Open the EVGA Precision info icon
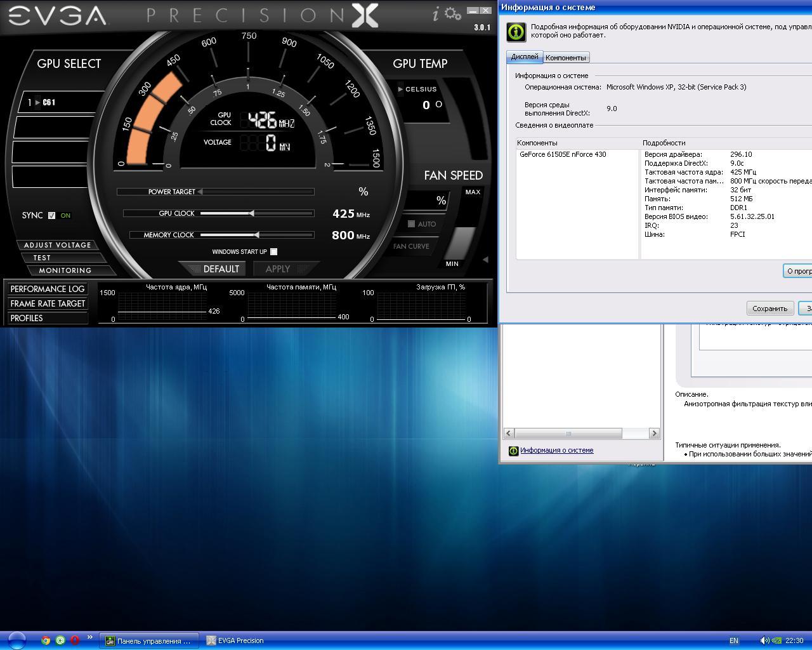This screenshot has width=812, height=650. coord(436,14)
